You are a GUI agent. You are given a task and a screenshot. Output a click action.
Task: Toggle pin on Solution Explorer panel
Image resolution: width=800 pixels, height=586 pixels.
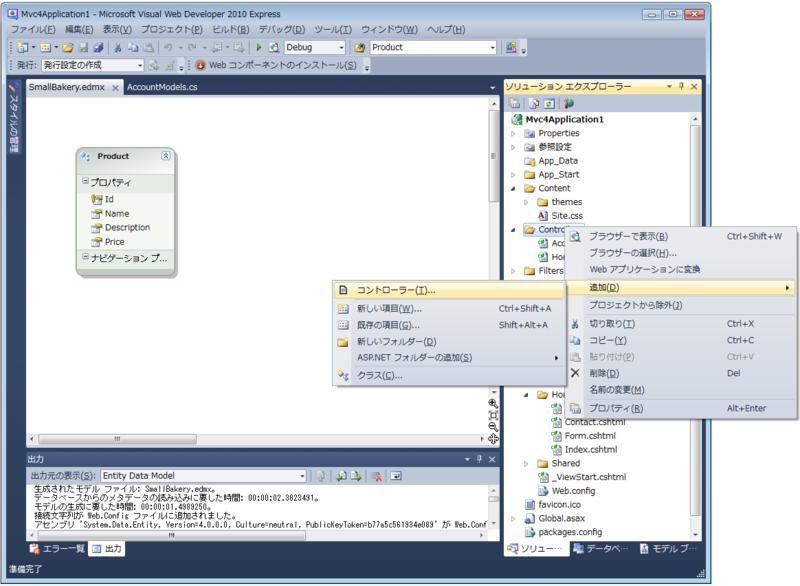coord(681,87)
